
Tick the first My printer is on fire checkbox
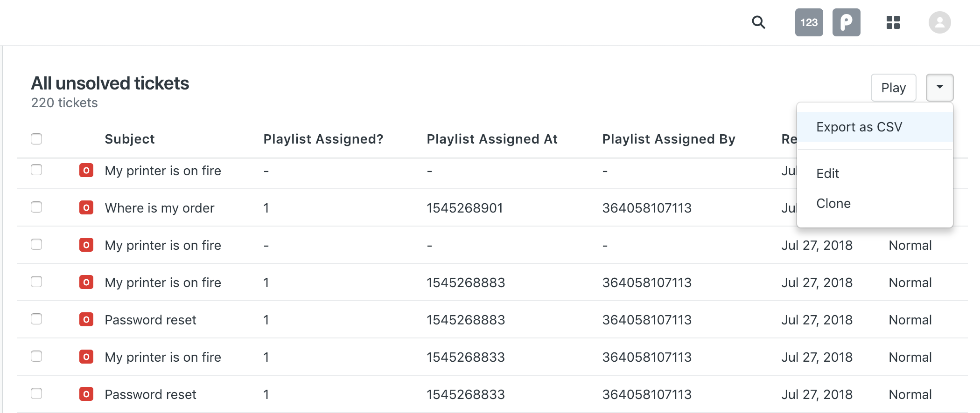(36, 170)
